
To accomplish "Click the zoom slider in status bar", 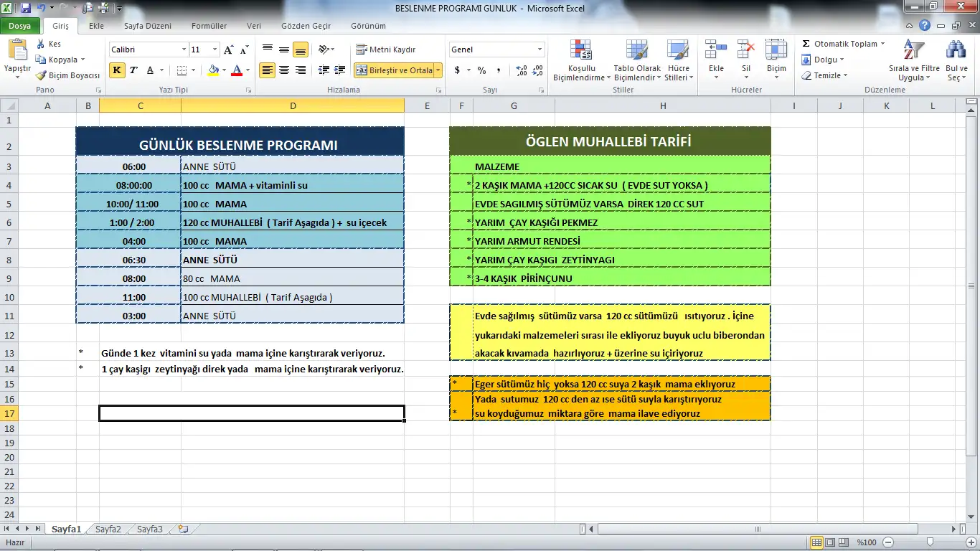I will (x=930, y=542).
